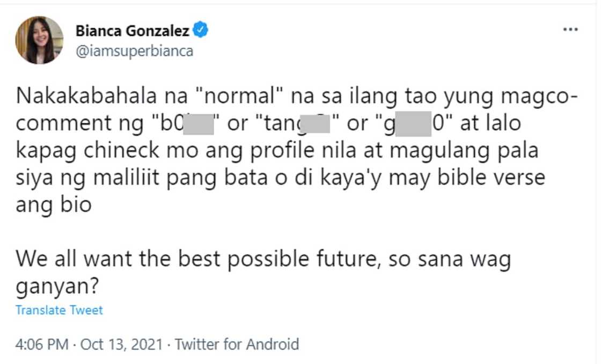Click the censored word ending in 0
This screenshot has height=364, width=601.
tap(419, 124)
